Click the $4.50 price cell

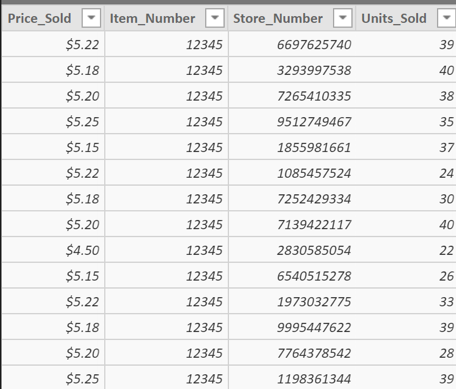coord(53,250)
